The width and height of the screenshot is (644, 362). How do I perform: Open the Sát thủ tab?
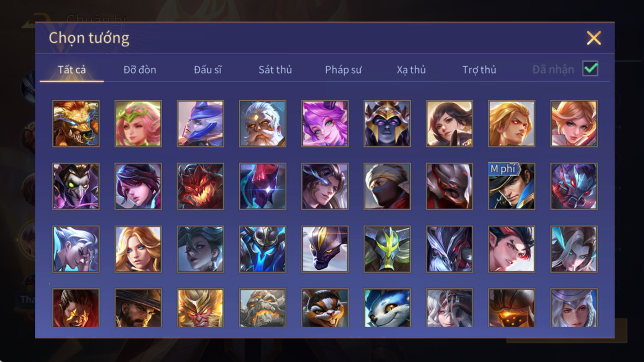pyautogui.click(x=275, y=70)
